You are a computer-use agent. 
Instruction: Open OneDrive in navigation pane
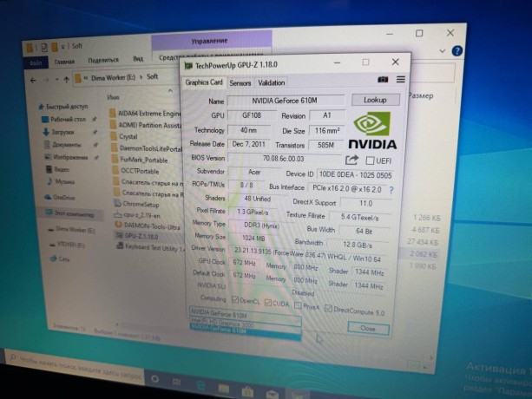tap(60, 197)
